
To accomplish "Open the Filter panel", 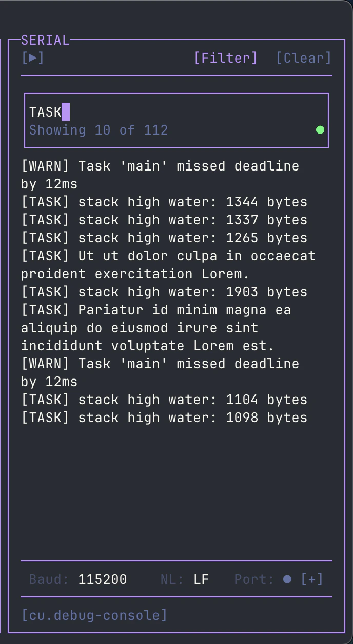I will point(226,58).
